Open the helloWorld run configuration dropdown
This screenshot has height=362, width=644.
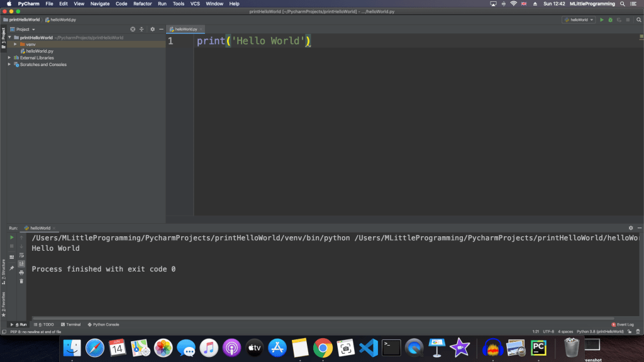(x=578, y=20)
